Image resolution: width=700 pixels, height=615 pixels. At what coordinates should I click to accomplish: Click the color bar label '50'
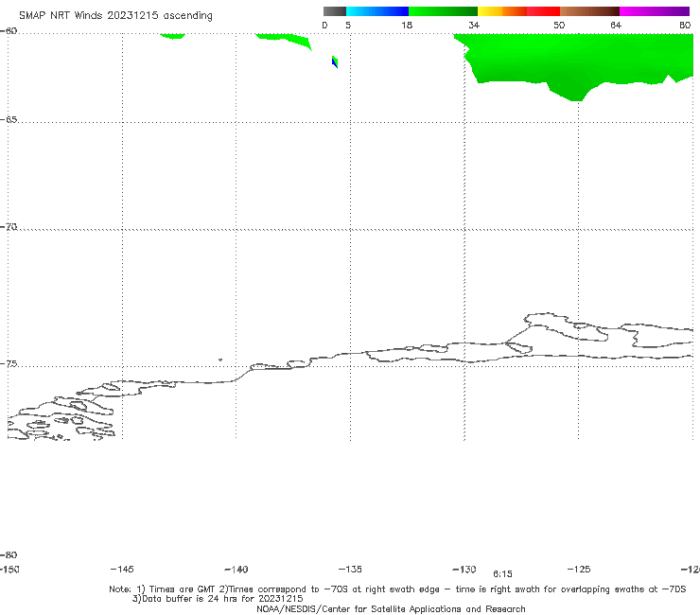(x=559, y=25)
